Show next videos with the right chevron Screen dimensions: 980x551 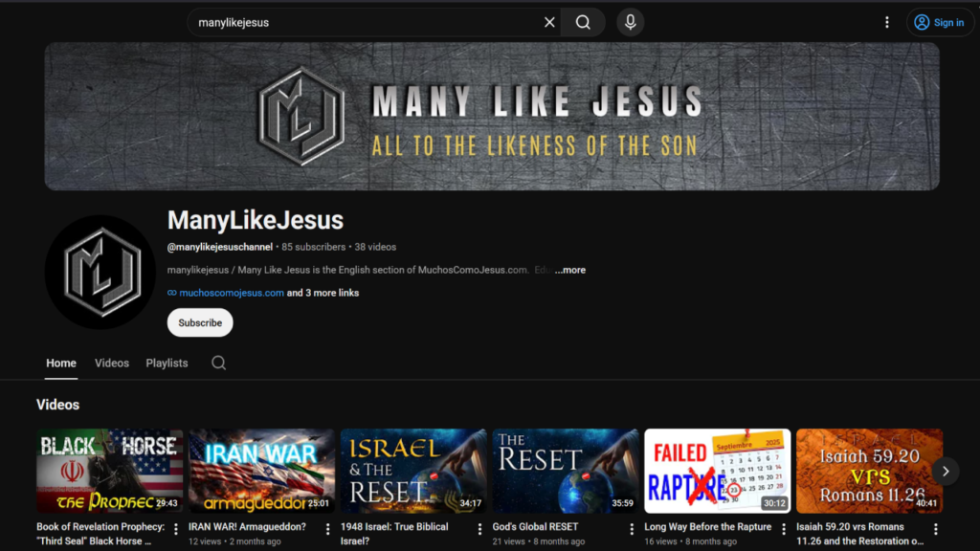pyautogui.click(x=946, y=471)
